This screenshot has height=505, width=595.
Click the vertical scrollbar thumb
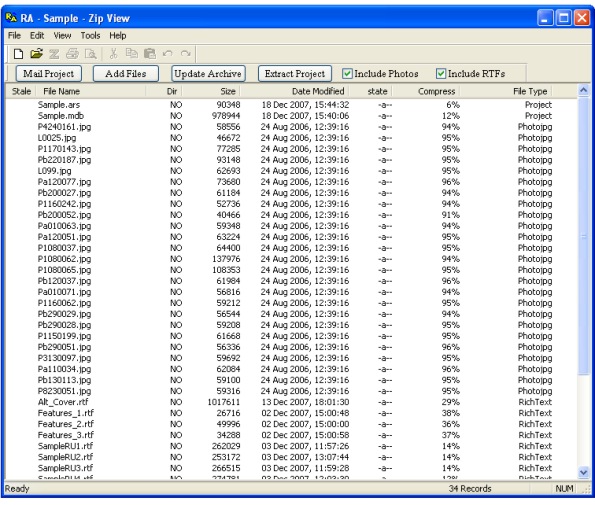coord(583,235)
